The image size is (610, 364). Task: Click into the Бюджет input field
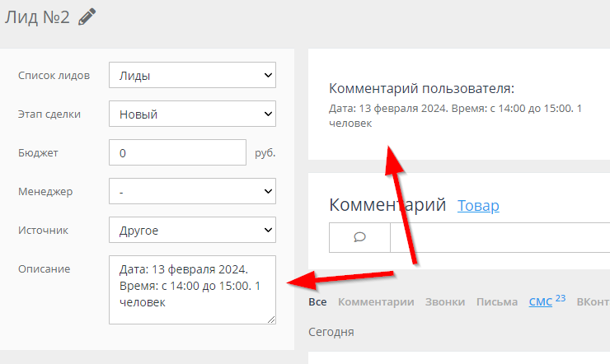[x=177, y=153]
